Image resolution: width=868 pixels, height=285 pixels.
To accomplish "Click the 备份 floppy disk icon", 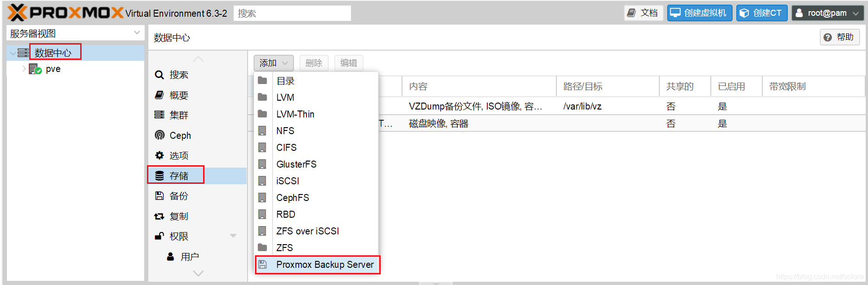I will coord(160,196).
